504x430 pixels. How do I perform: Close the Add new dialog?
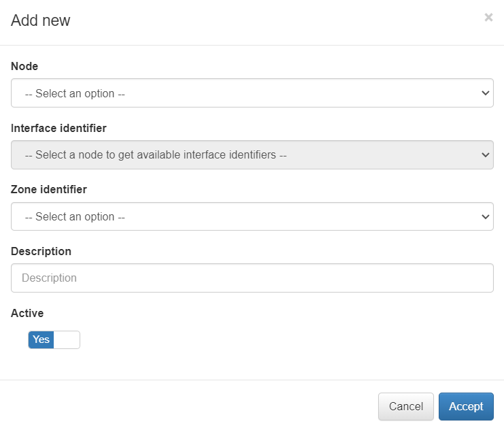[488, 18]
